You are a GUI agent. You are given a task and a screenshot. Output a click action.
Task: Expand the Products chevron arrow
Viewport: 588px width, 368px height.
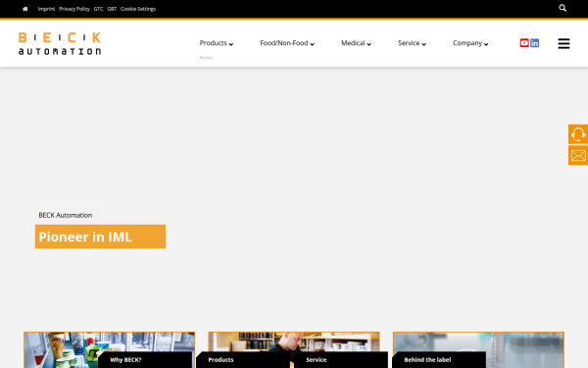(231, 44)
